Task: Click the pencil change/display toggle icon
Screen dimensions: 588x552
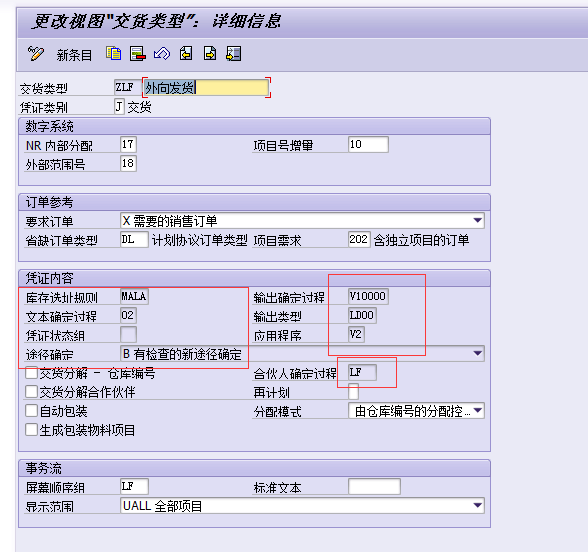Action: tap(36, 54)
